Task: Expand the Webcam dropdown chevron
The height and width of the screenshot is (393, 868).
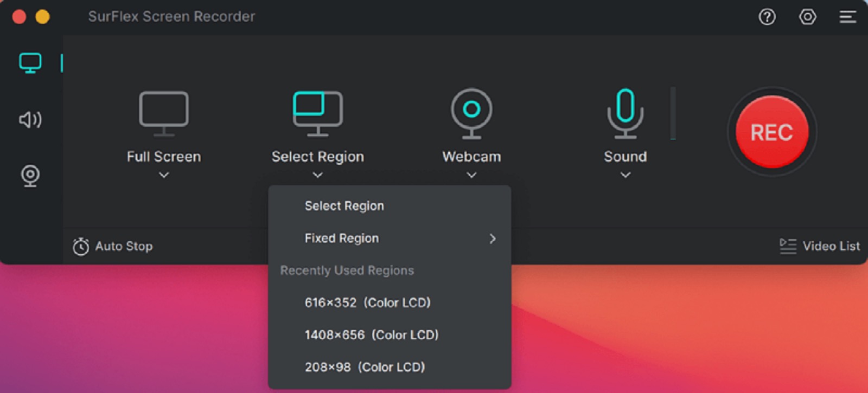Action: (471, 175)
